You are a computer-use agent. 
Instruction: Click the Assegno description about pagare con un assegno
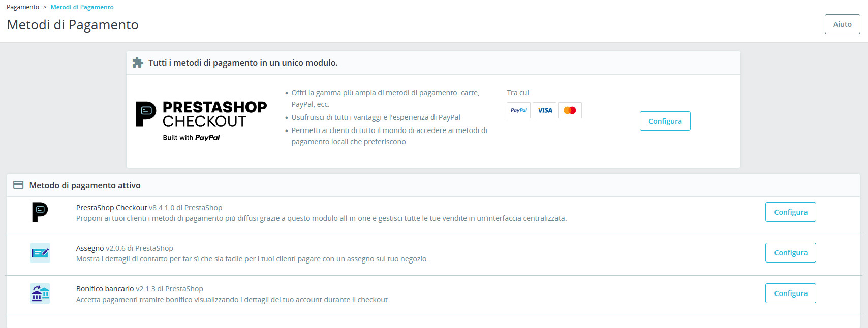point(252,259)
